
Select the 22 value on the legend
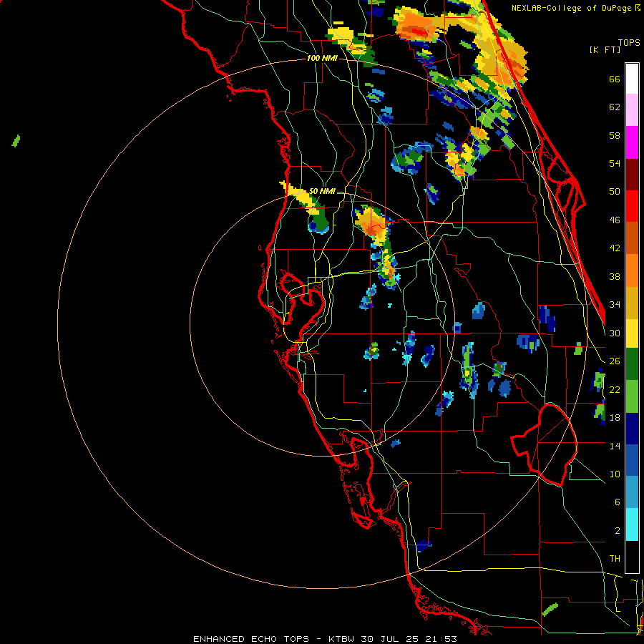point(615,389)
